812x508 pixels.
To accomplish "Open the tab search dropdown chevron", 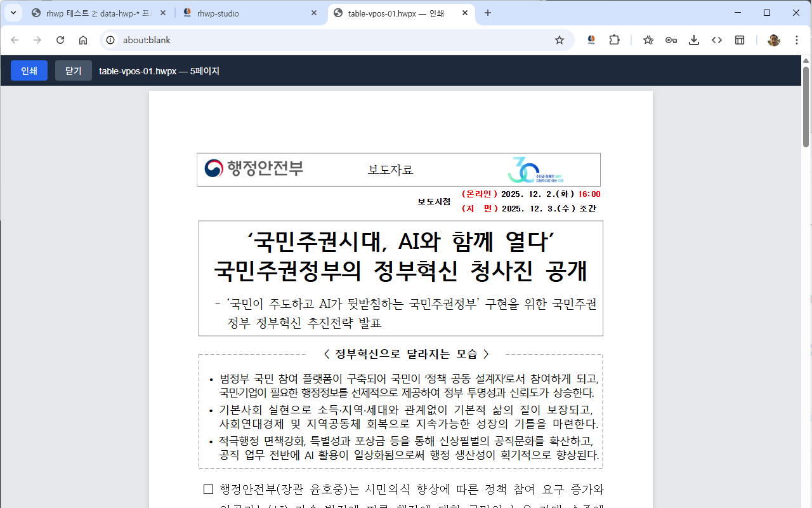I will tap(13, 13).
